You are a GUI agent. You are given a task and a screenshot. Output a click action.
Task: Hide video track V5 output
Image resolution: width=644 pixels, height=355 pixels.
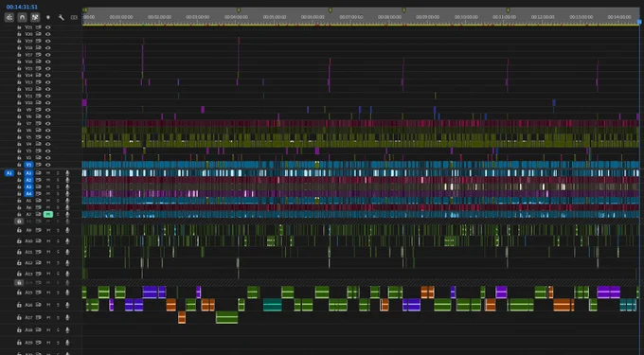48,137
